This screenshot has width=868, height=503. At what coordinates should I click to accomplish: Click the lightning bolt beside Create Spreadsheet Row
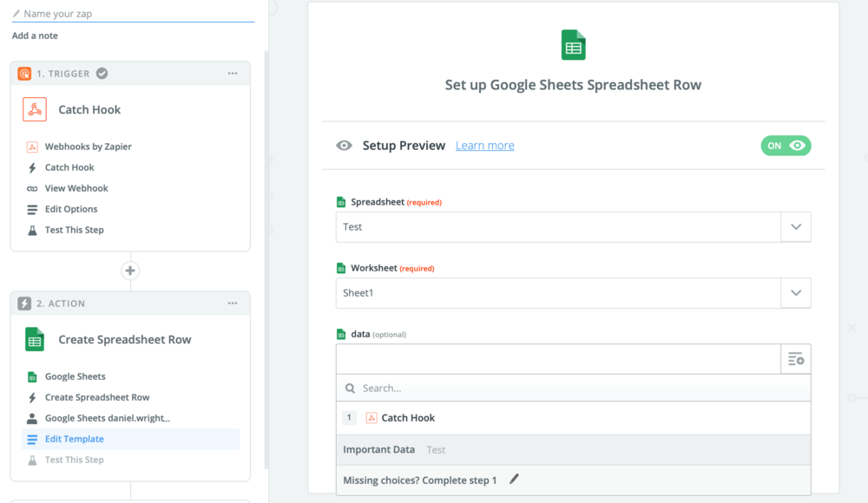point(32,397)
